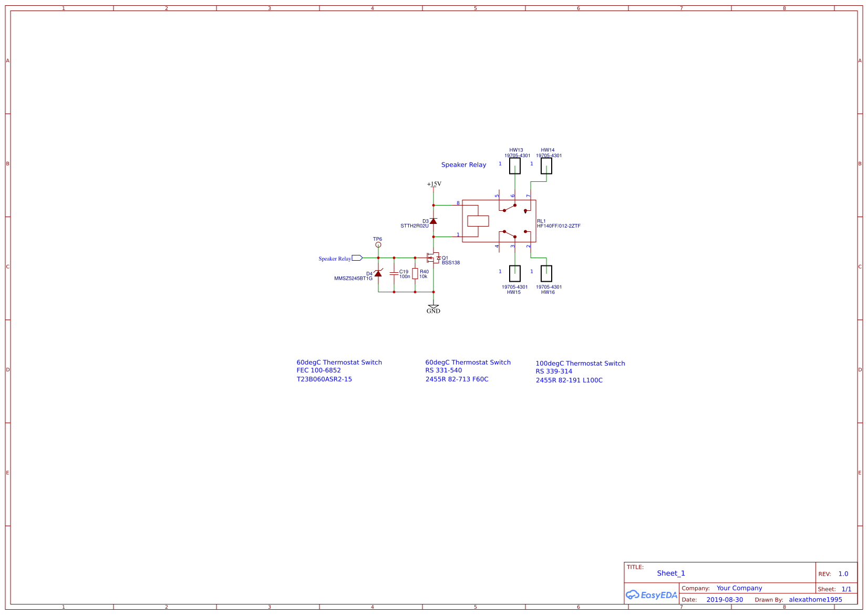Select the capacitor C19 100n symbol
This screenshot has width=868, height=615.
tap(395, 274)
